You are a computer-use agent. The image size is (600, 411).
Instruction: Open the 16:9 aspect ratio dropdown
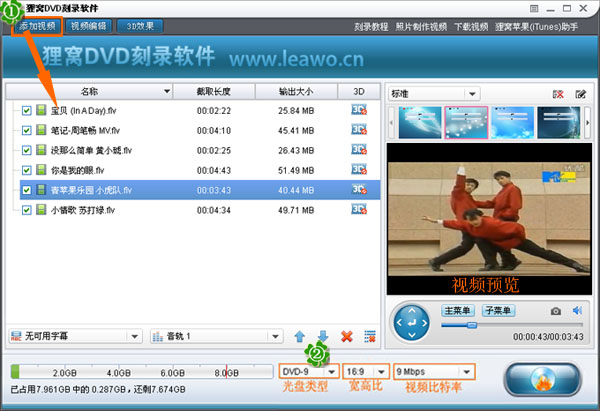point(382,372)
